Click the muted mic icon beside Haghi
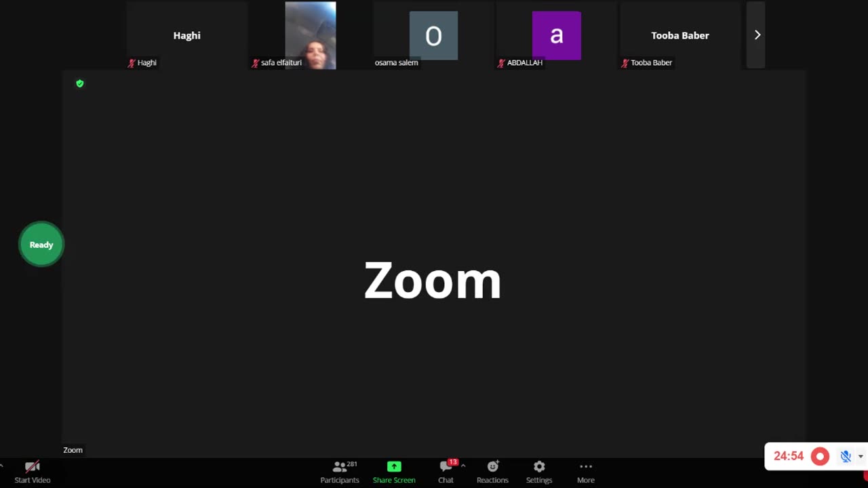The width and height of the screenshot is (868, 488). click(132, 63)
